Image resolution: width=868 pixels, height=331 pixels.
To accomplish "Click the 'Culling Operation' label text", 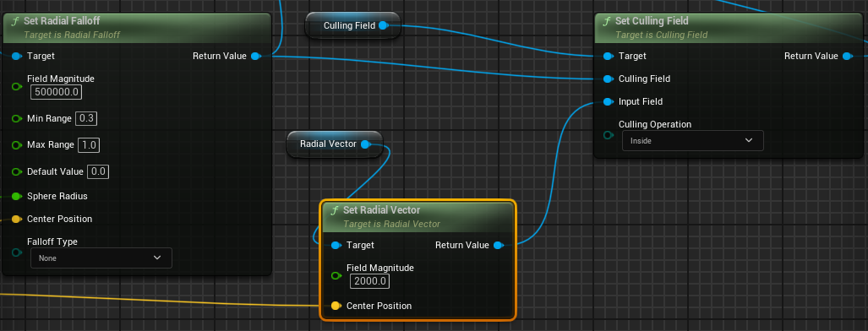I will point(655,124).
